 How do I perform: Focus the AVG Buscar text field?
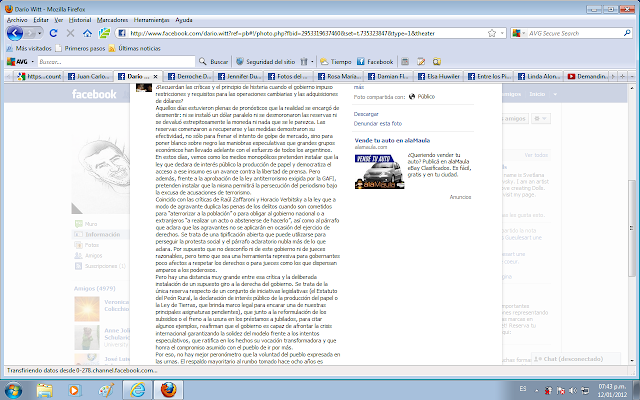pyautogui.click(x=116, y=62)
